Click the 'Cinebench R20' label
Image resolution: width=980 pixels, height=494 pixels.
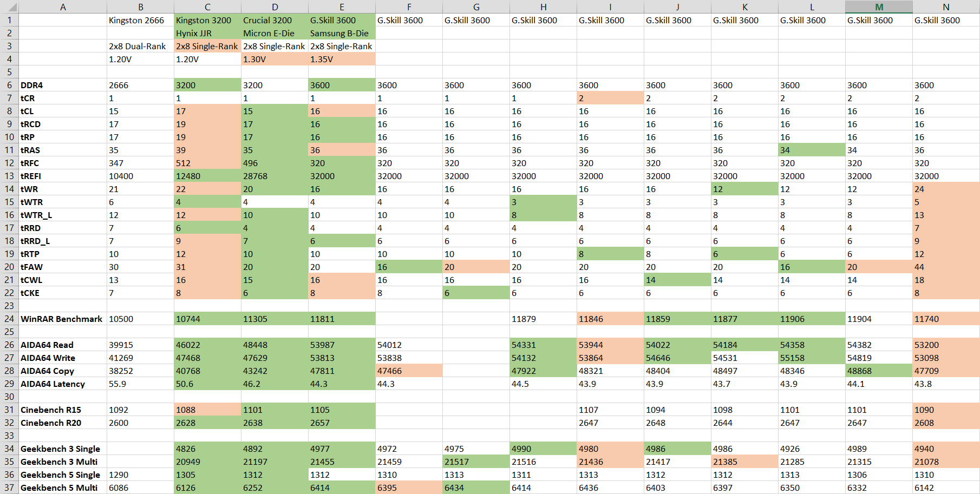[x=63, y=423]
